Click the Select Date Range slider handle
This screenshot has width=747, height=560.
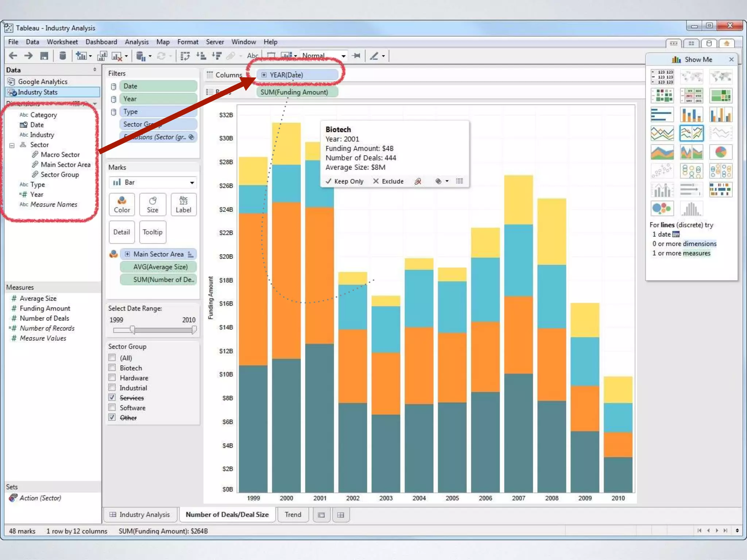pyautogui.click(x=132, y=330)
